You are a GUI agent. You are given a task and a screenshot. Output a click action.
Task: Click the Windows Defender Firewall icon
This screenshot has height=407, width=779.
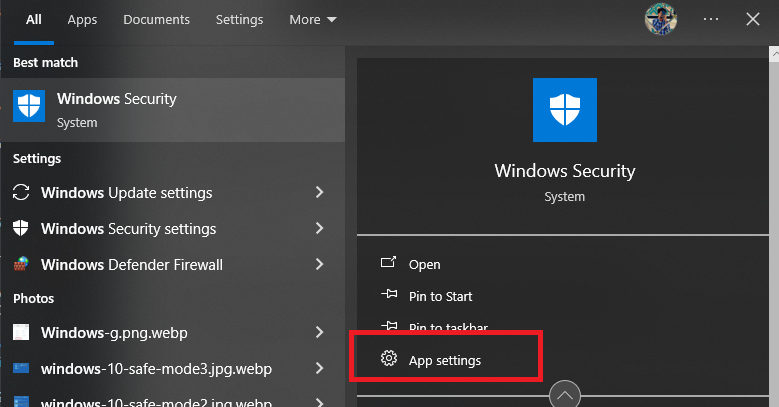pos(21,265)
